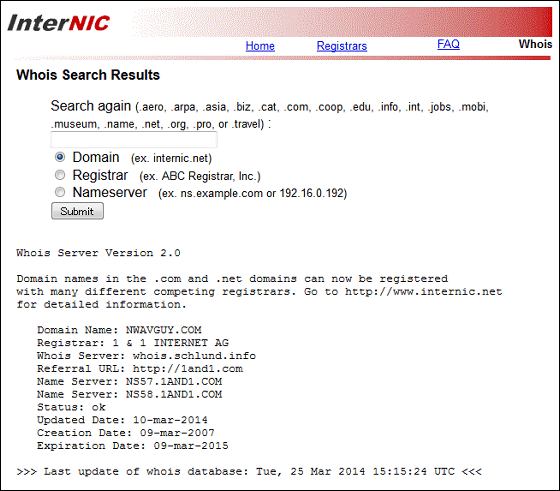
Task: Click the Whois Server Version 2.0 line
Action: tap(98, 253)
